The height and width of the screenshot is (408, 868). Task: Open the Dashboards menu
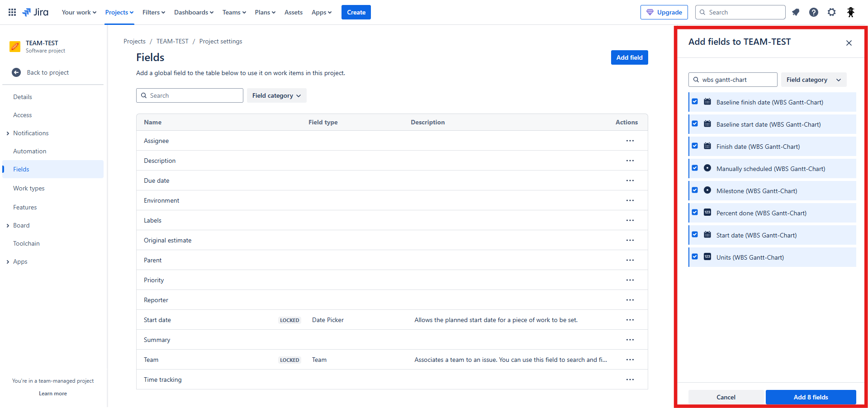[x=194, y=12]
